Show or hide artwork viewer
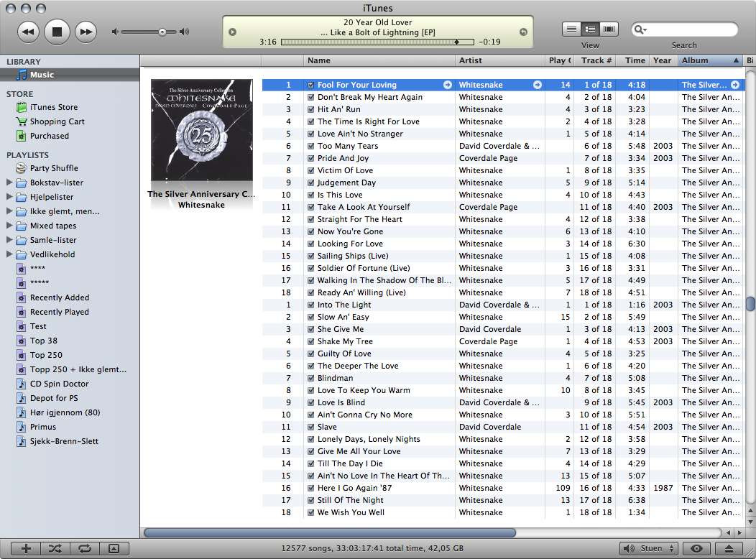 click(x=114, y=548)
